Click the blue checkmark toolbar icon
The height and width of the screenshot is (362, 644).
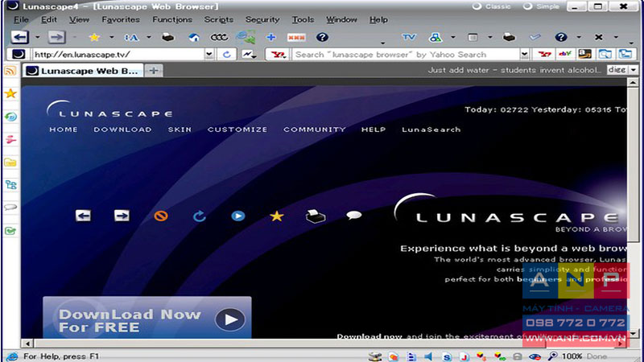pos(535,37)
